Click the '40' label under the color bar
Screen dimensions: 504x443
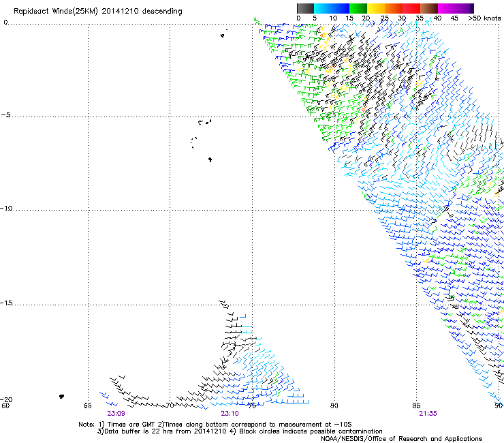(x=437, y=18)
